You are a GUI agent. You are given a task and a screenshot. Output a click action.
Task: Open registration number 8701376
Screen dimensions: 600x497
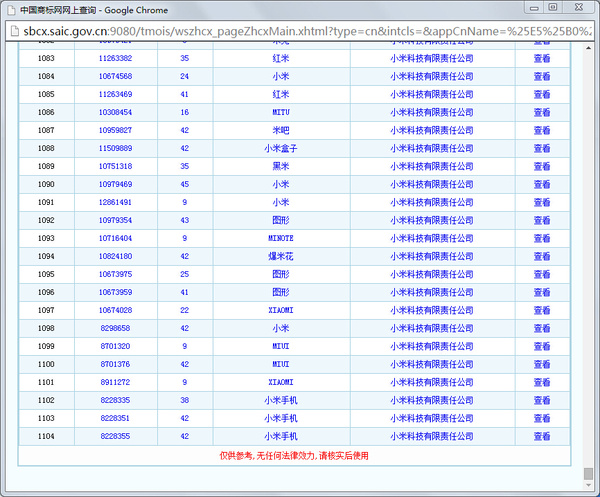tap(116, 364)
